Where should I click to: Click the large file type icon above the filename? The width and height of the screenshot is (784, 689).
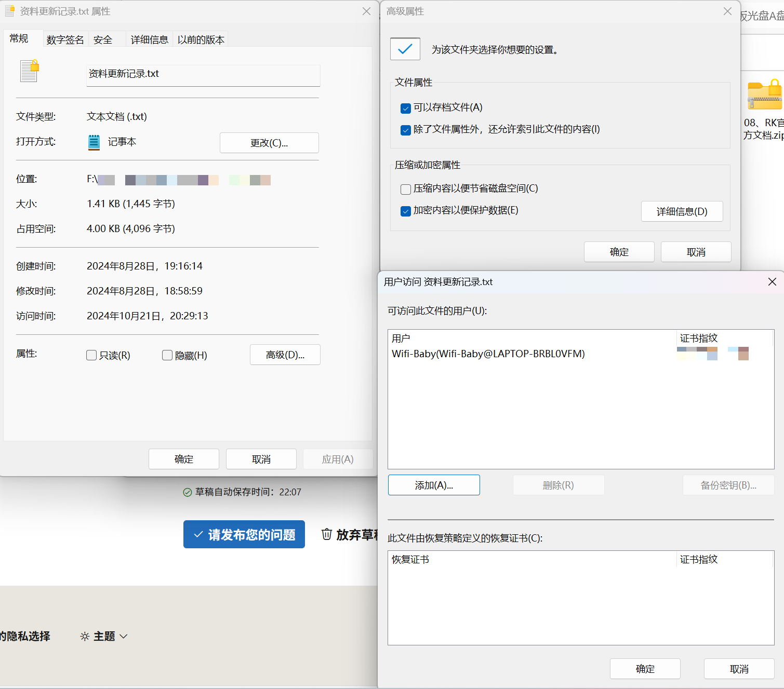pyautogui.click(x=29, y=71)
